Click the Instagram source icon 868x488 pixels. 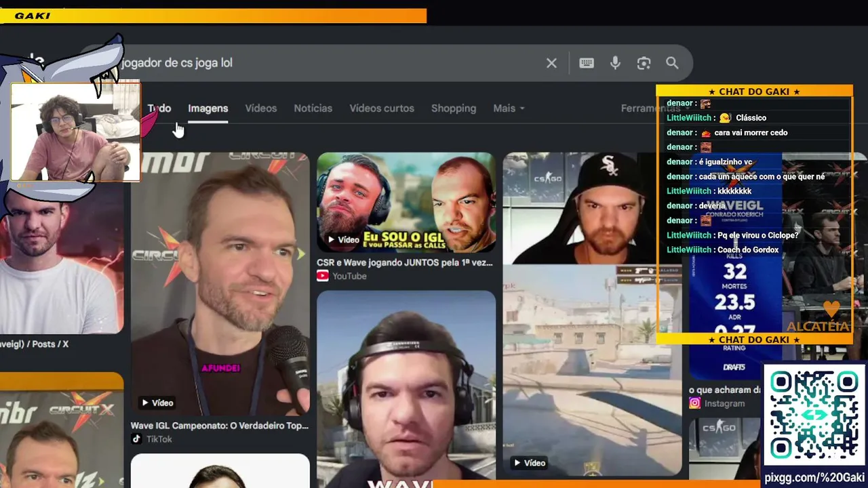(x=694, y=403)
